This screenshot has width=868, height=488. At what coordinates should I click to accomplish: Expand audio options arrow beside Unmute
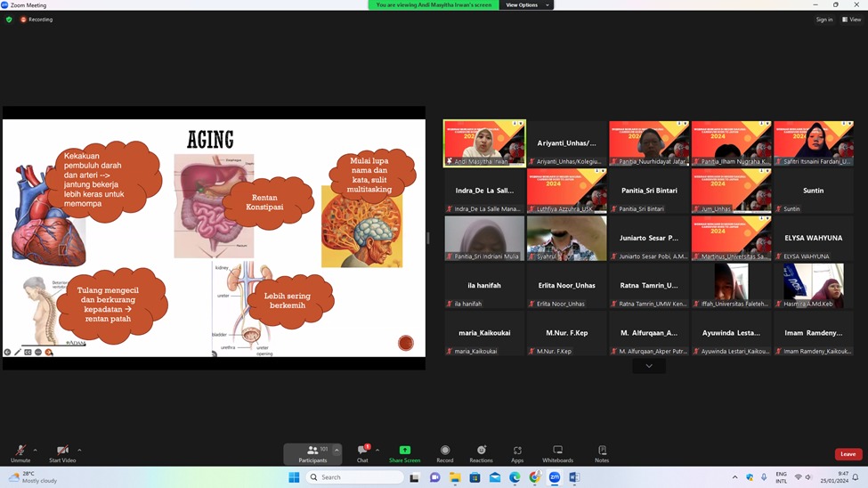[x=36, y=450]
